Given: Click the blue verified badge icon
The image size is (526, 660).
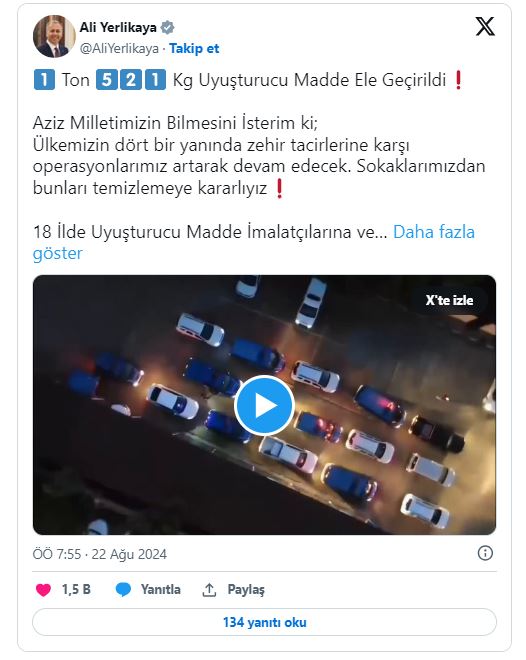Looking at the screenshot, I should (167, 28).
